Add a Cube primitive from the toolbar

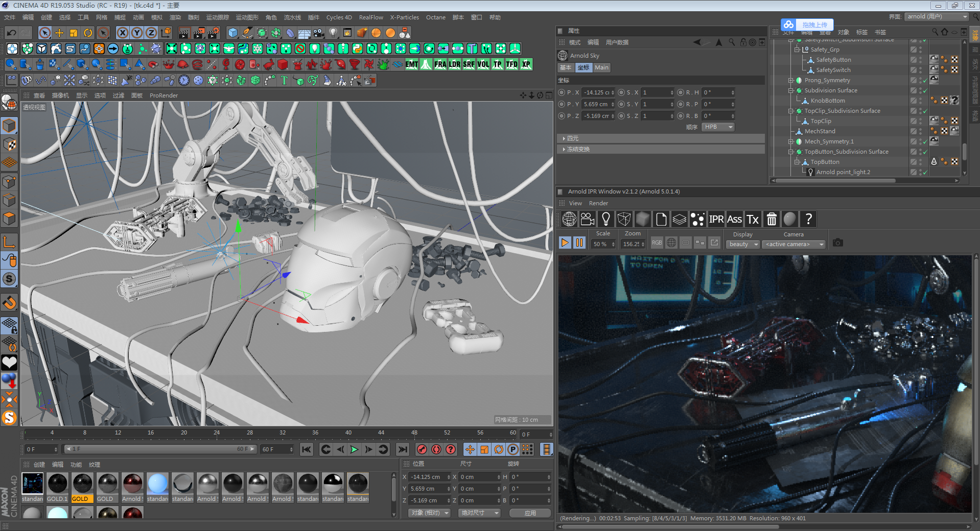pyautogui.click(x=233, y=33)
